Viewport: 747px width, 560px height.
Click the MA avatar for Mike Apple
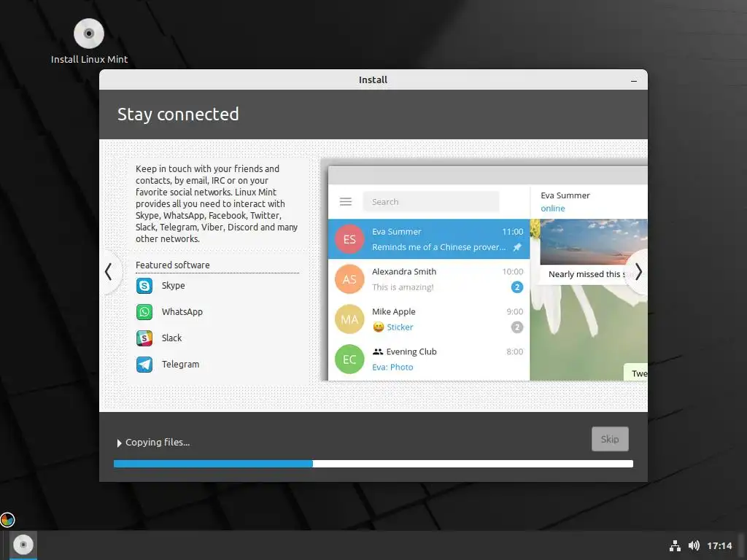point(349,319)
